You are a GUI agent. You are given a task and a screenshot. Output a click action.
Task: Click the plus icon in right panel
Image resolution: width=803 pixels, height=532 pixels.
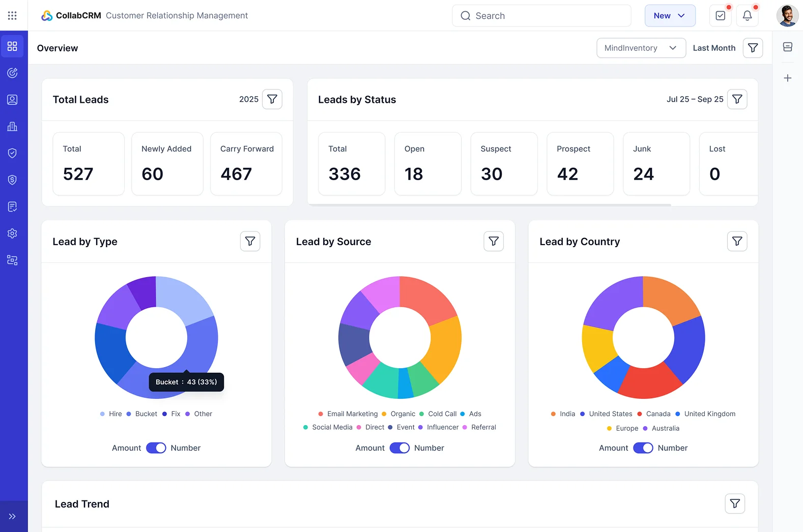787,78
